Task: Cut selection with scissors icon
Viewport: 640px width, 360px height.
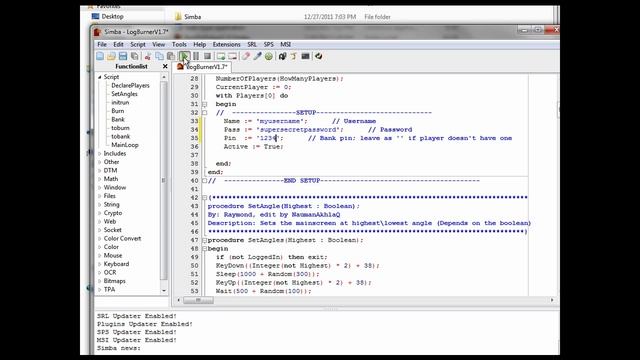Action: coord(148,56)
